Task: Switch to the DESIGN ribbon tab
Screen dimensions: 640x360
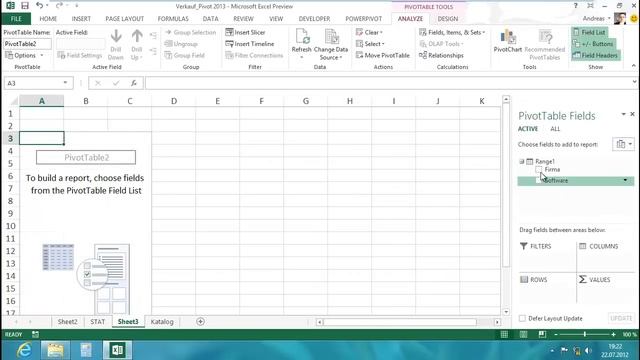Action: pyautogui.click(x=448, y=19)
